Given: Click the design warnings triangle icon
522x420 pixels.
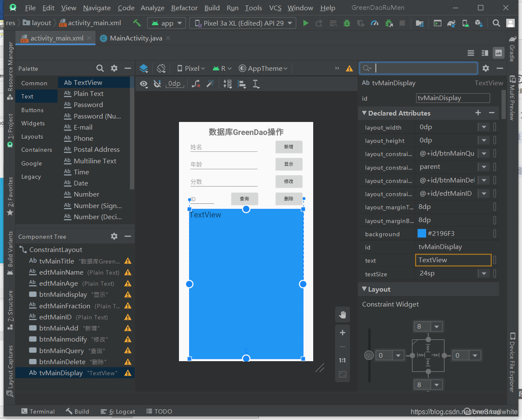Looking at the screenshot, I should click(349, 68).
